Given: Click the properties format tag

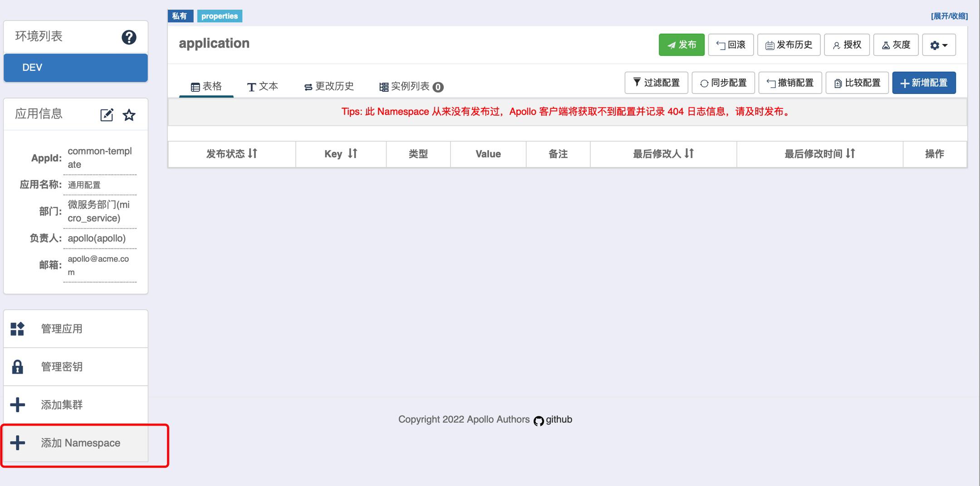Looking at the screenshot, I should tap(220, 16).
